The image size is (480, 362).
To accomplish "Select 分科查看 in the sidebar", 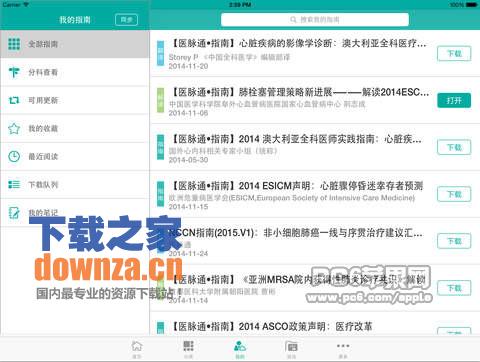I will 75,72.
